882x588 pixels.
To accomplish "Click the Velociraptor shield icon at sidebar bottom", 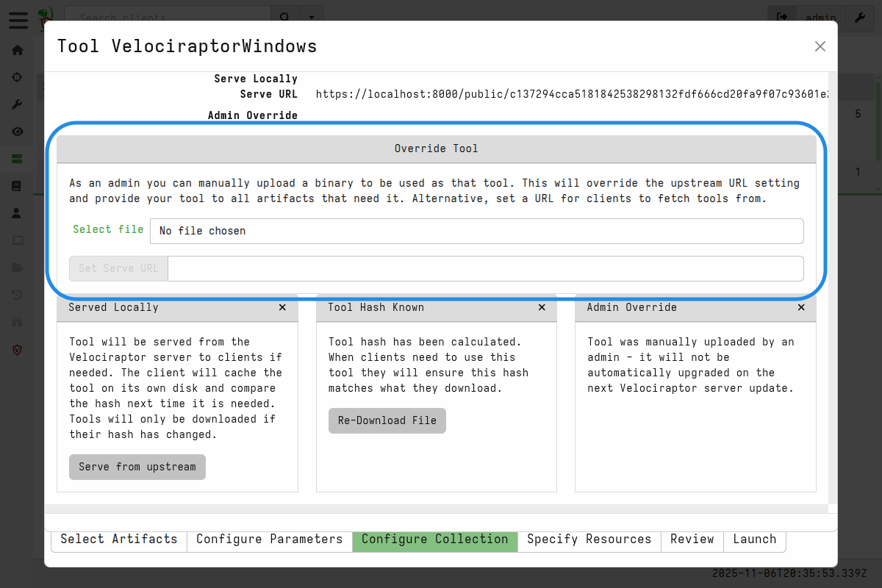I will click(17, 351).
